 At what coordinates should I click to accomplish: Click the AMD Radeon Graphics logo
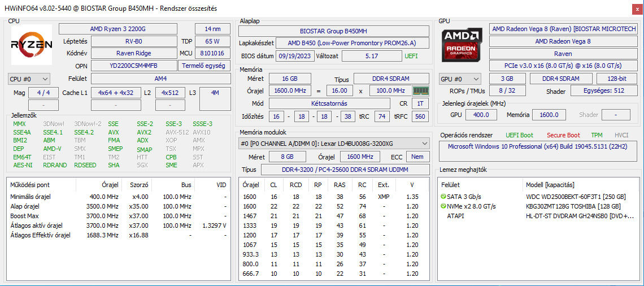coord(462,45)
